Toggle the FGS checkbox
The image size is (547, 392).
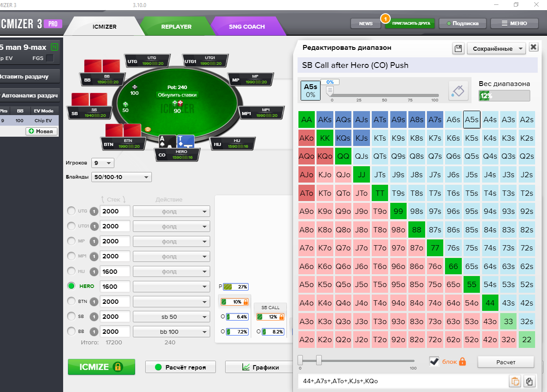50,58
